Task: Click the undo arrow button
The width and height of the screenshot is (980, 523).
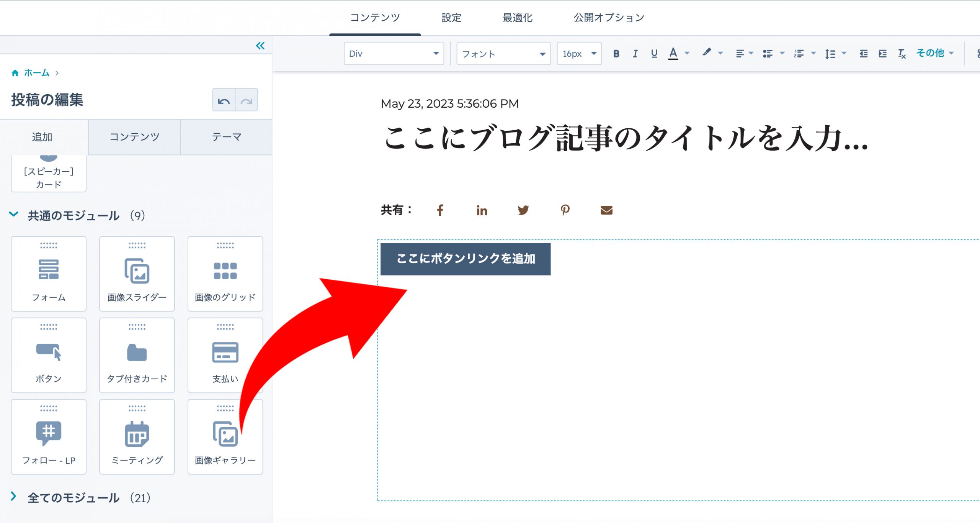Action: click(224, 100)
